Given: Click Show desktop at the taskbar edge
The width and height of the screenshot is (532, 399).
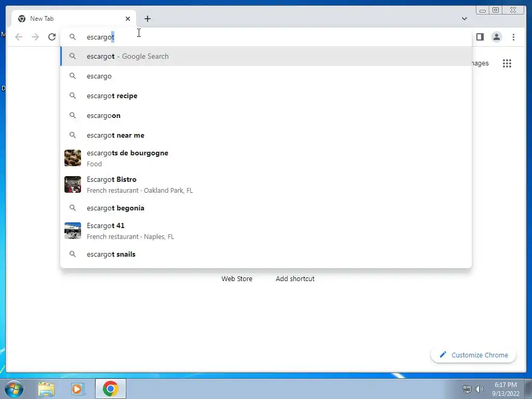Looking at the screenshot, I should click(528, 389).
